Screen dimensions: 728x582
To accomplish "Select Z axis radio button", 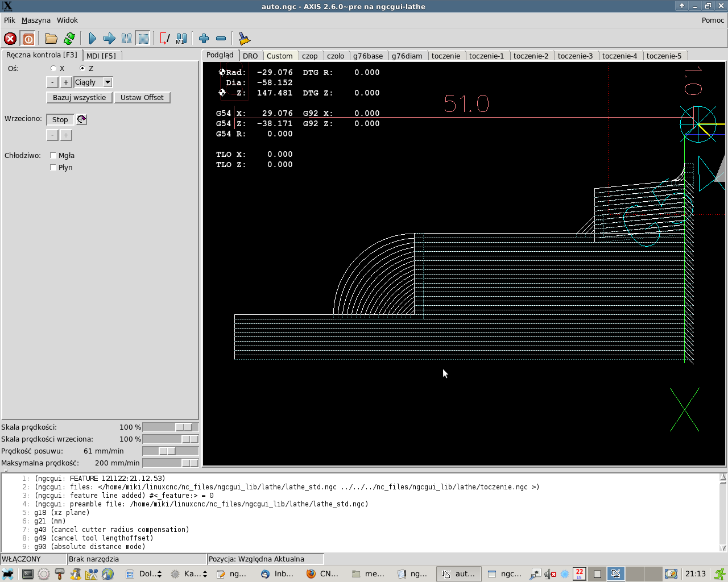I will coord(82,68).
